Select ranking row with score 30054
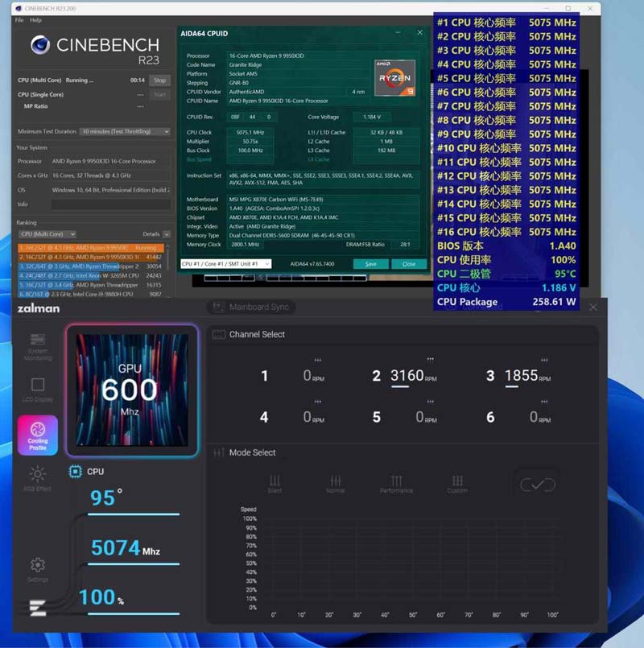 click(x=91, y=266)
